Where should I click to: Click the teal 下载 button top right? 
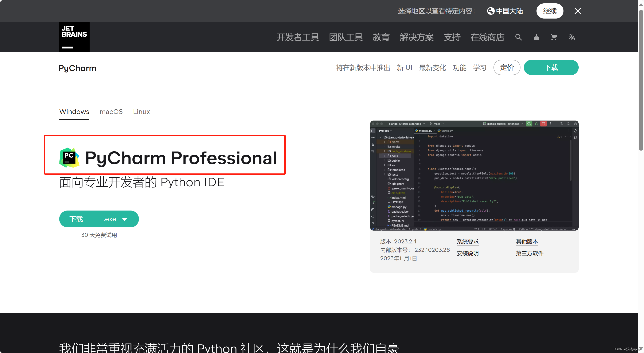point(551,67)
